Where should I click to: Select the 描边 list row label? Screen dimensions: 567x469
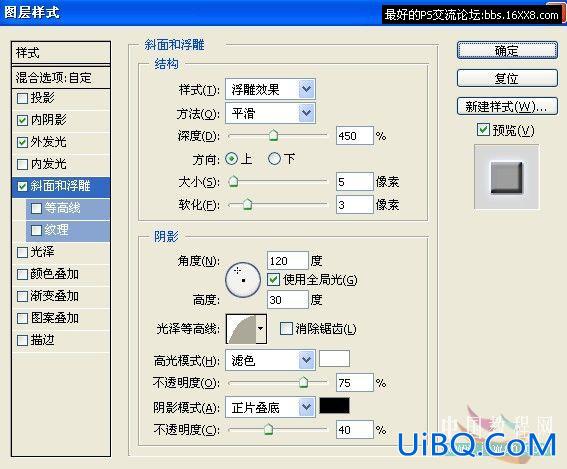coord(42,341)
